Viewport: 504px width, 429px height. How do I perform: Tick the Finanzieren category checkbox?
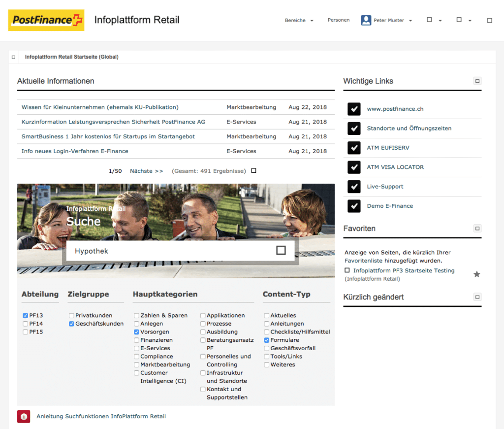136,340
